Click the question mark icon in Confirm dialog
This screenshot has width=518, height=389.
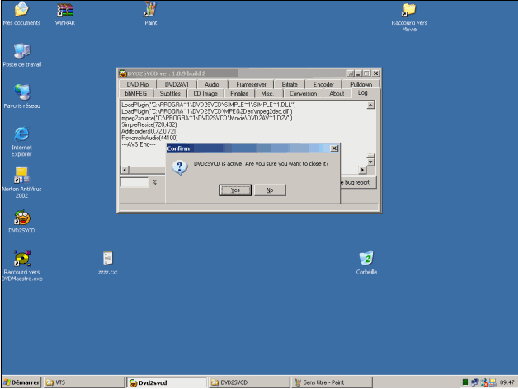pyautogui.click(x=180, y=168)
